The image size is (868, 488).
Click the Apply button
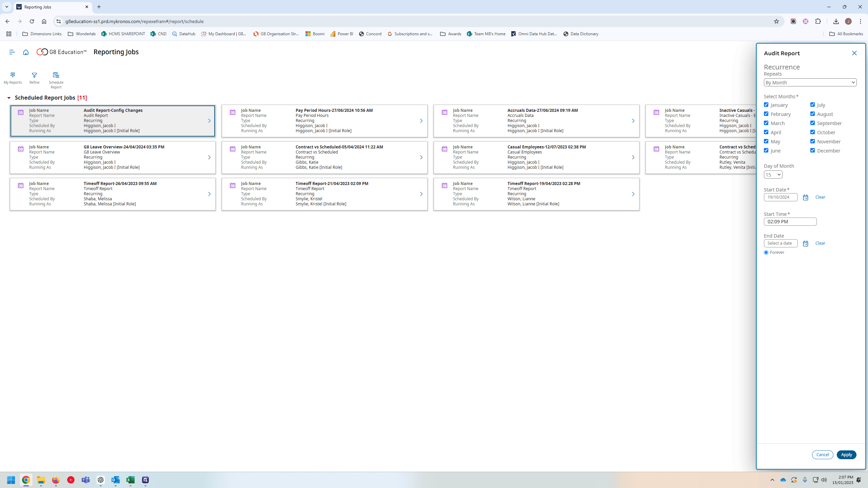tap(846, 455)
